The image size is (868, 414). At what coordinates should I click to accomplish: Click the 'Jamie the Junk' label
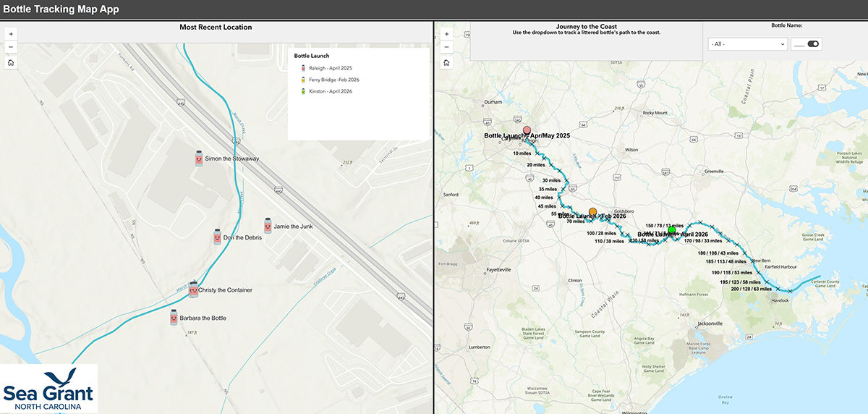(x=293, y=227)
